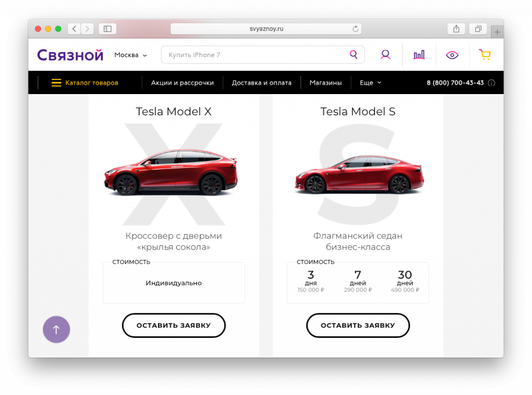
Task: Click Флагманский седан бизнес-класса description
Action: click(x=358, y=241)
